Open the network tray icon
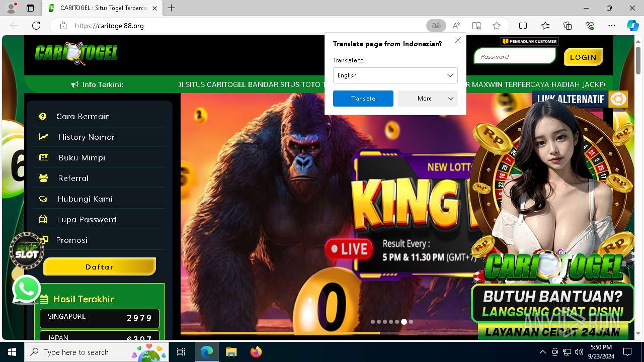Image resolution: width=644 pixels, height=362 pixels. [x=567, y=352]
